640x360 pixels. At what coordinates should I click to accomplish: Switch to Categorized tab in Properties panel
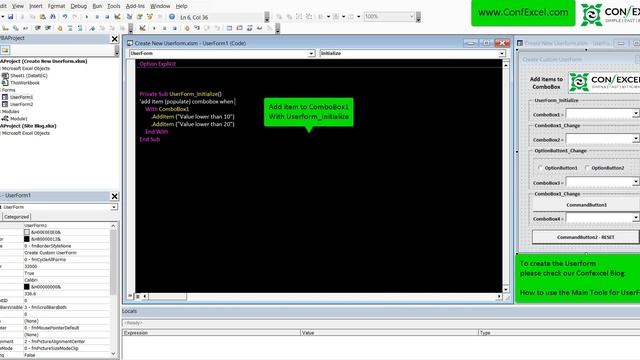(16, 217)
